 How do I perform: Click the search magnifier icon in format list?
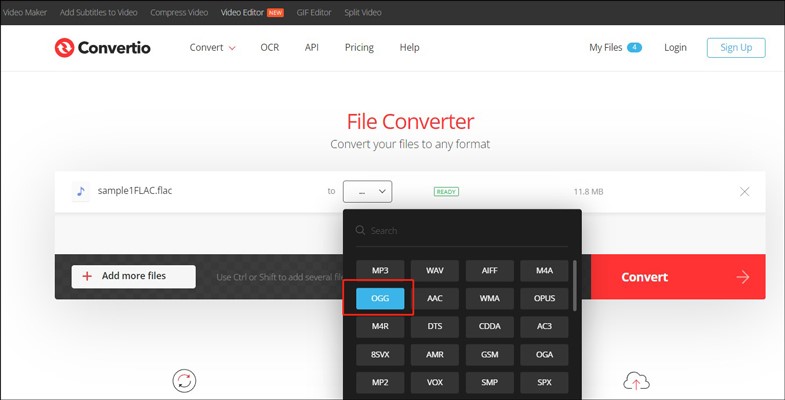pyautogui.click(x=360, y=230)
